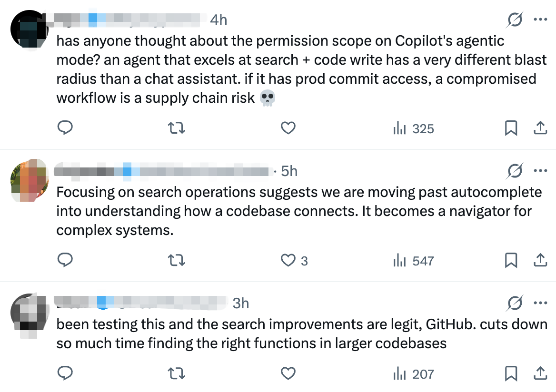Share the GitHub search improvements tweet
The width and height of the screenshot is (556, 392).
pos(540,374)
